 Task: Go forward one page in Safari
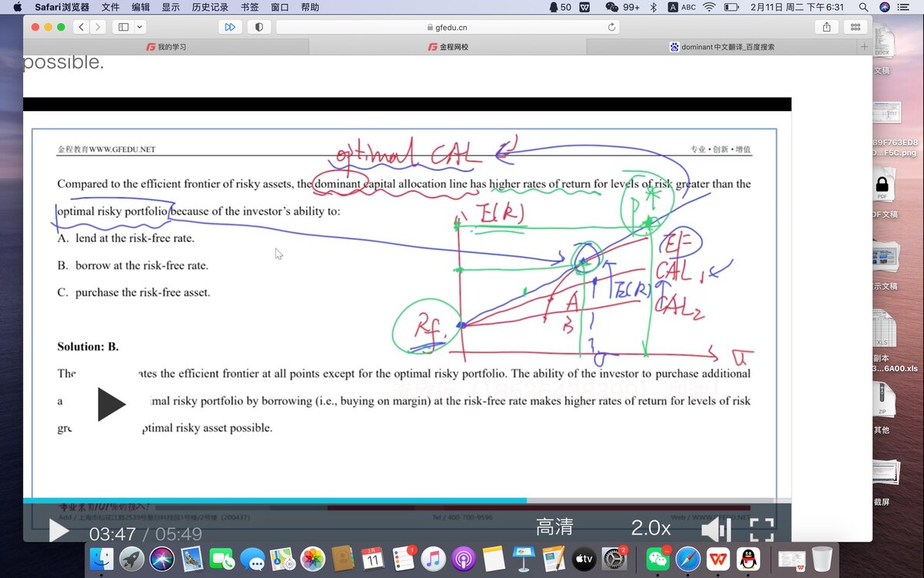99,27
